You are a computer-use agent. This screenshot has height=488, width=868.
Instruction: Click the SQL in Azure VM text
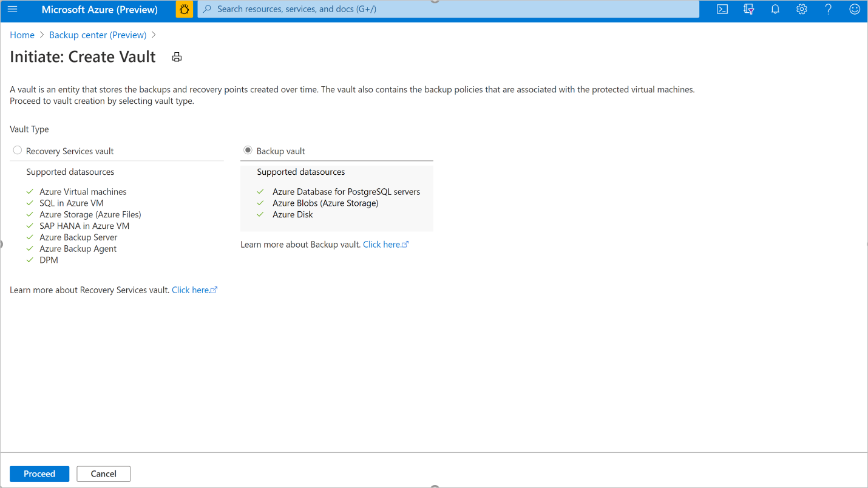72,203
